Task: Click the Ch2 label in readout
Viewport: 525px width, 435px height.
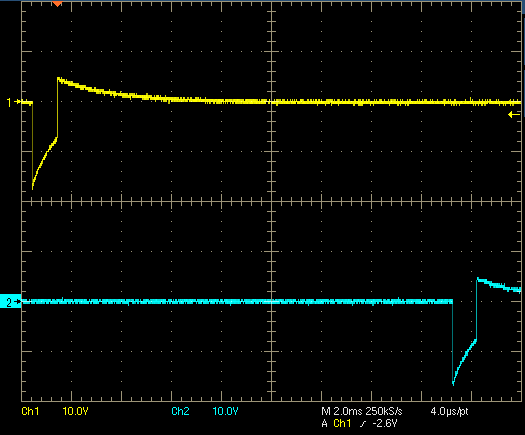Action: click(x=180, y=411)
